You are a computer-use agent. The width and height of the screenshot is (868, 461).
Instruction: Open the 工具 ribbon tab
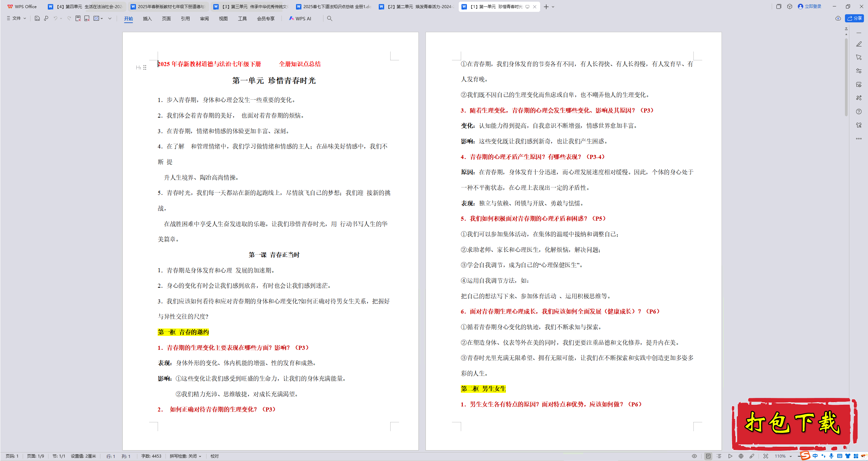point(242,19)
